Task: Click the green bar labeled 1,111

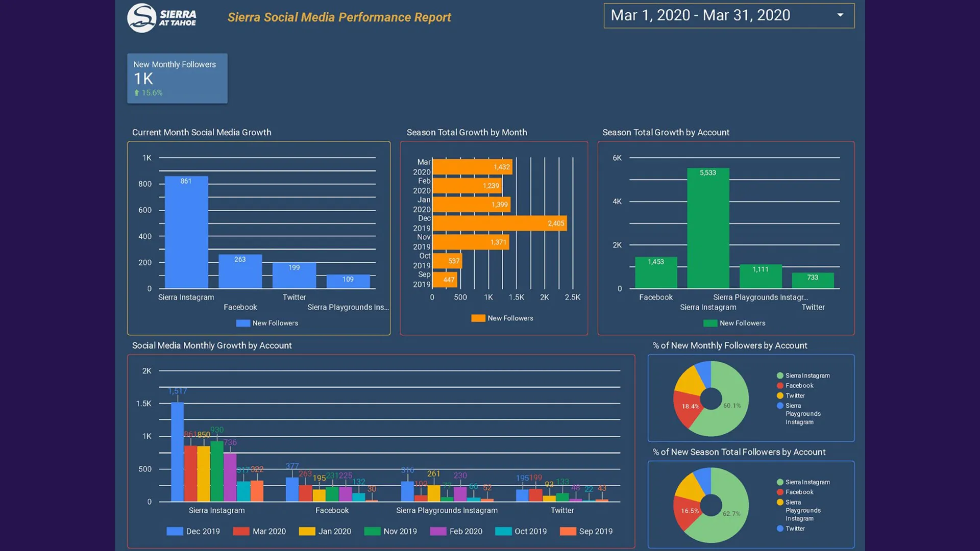Action: tap(761, 277)
